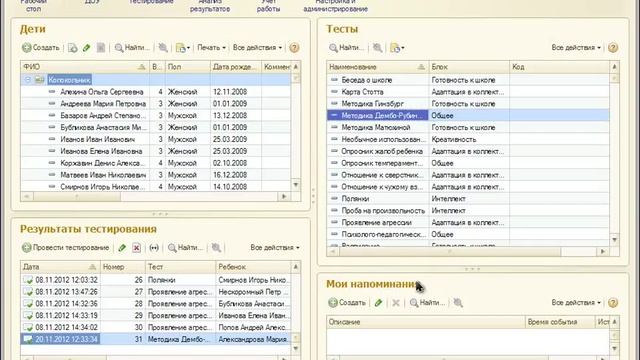
Task: Click the row icon next to Алехина Ольга Сергеевна
Action: pos(52,92)
